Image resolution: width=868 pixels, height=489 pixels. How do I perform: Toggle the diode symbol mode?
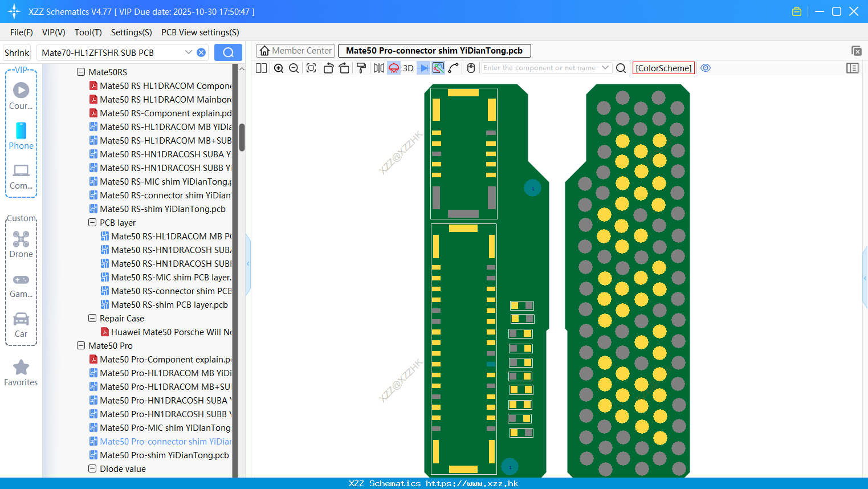click(x=423, y=68)
